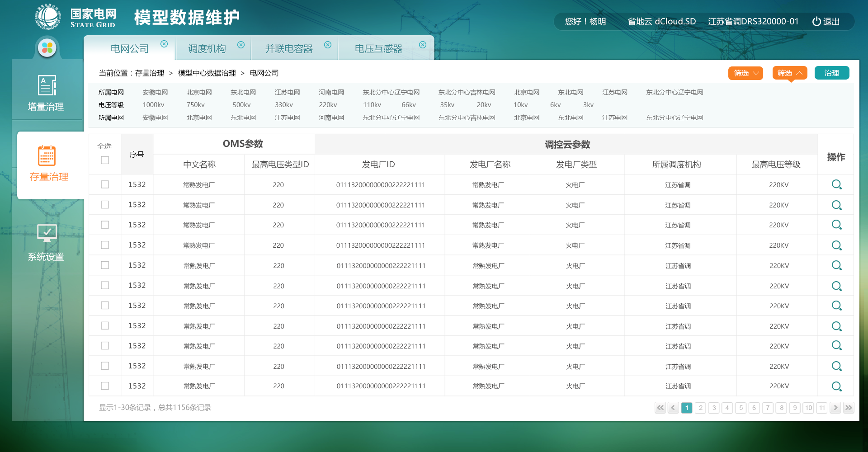Close the 电压互感器 tab
The image size is (868, 452).
(423, 44)
